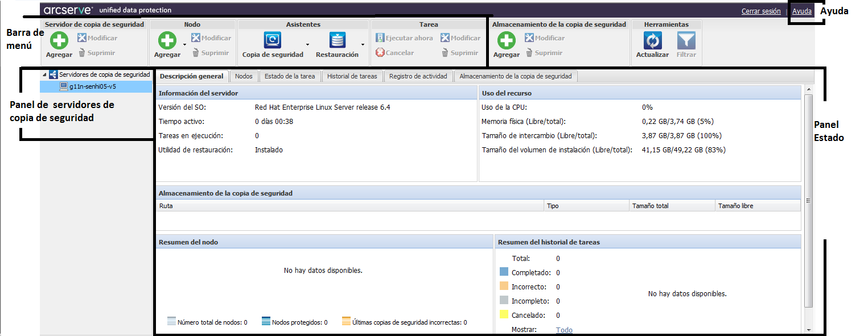Screen dimensions: 868x336
Task: Collapse the Servidores de copia de seguridad tree
Action: click(x=44, y=75)
